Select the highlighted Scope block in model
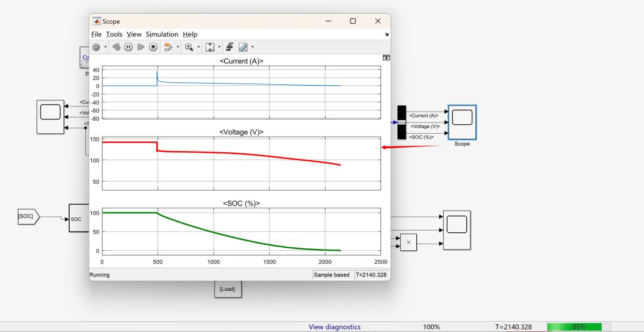This screenshot has height=332, width=644. pos(462,122)
